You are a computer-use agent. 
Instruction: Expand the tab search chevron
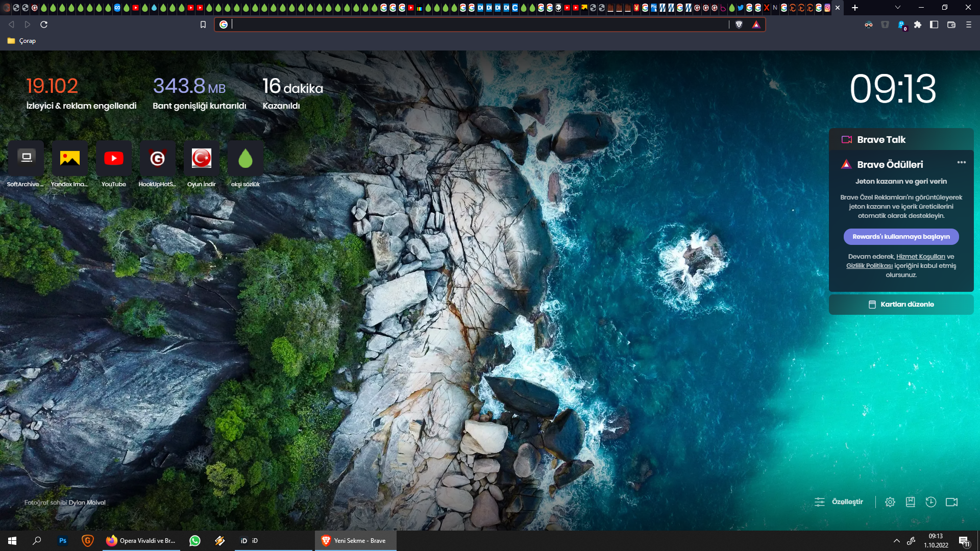(897, 8)
